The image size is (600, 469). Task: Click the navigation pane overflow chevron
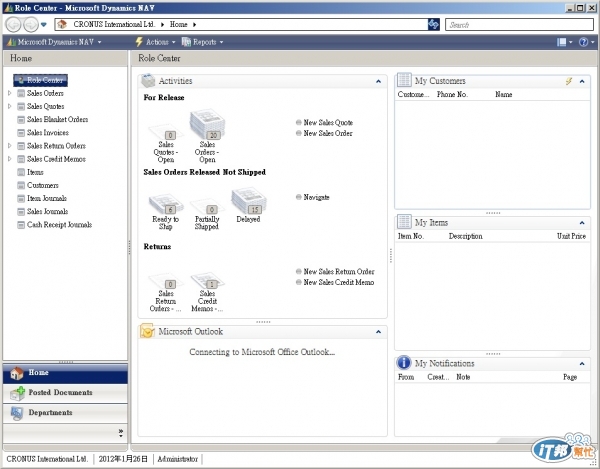point(121,433)
